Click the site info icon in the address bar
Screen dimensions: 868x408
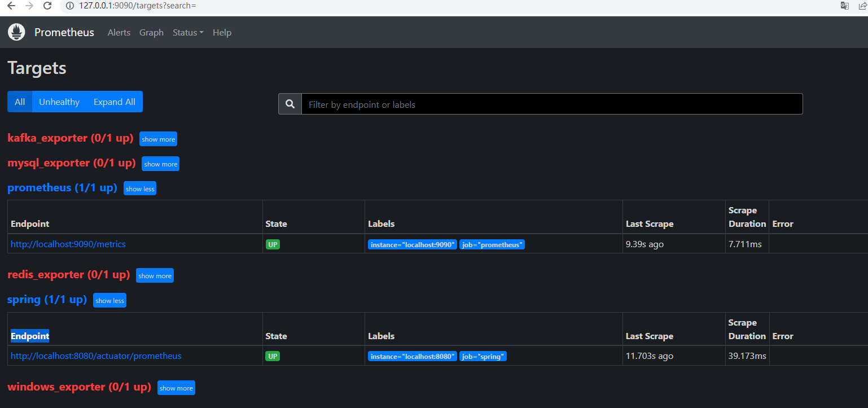(x=70, y=6)
